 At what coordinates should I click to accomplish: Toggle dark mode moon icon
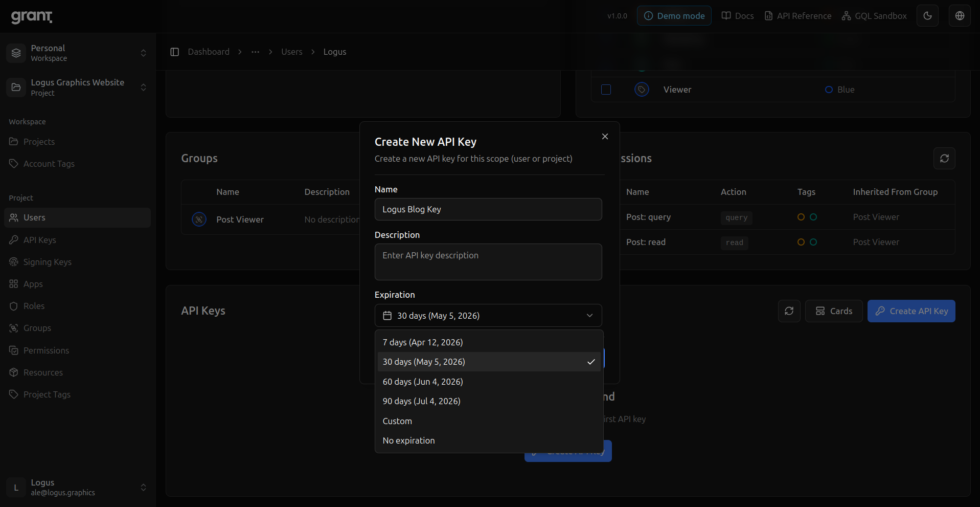point(927,16)
